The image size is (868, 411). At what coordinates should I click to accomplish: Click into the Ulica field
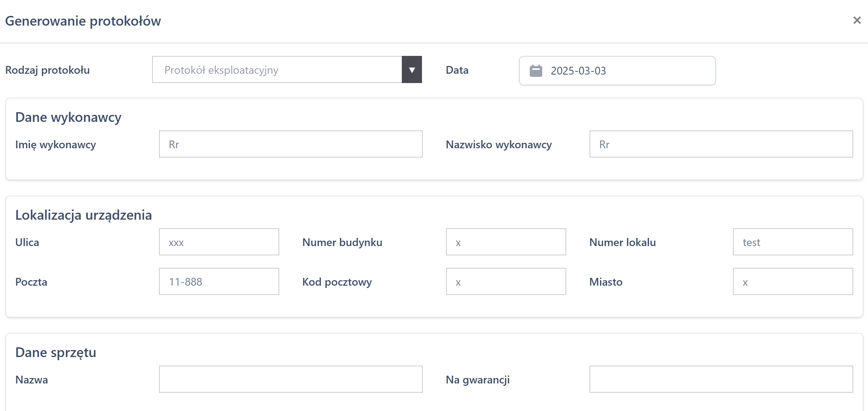pos(219,242)
